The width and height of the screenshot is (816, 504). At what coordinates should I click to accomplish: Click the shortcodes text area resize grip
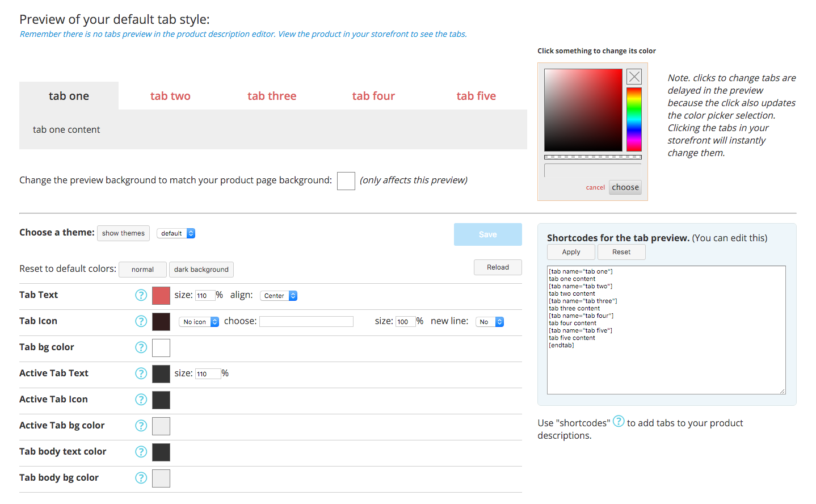pyautogui.click(x=782, y=390)
